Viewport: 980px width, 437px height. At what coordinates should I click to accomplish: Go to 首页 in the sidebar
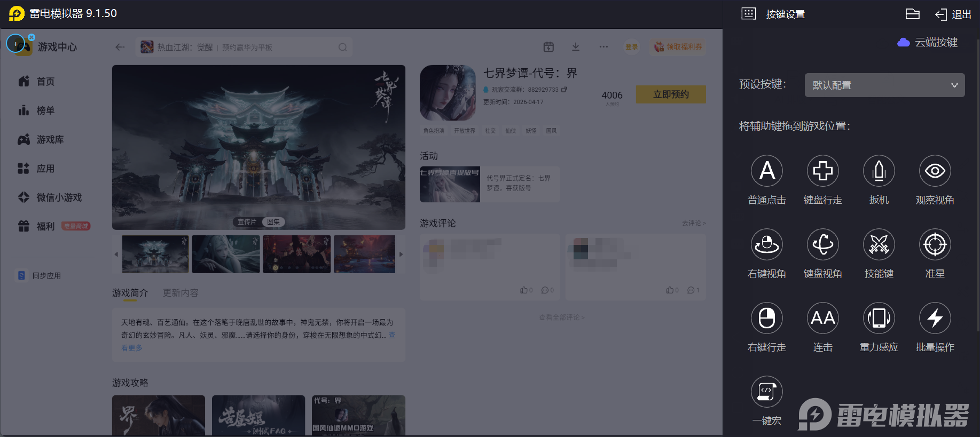point(36,82)
